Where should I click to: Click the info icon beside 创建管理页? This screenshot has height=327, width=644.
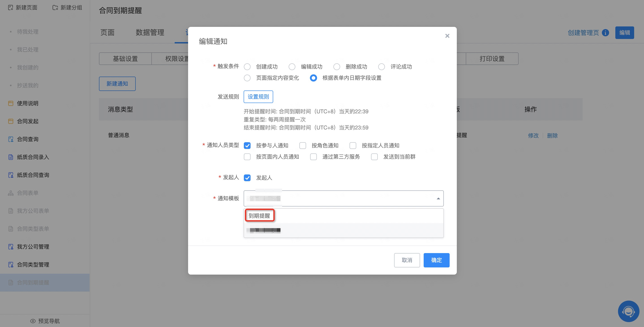click(605, 33)
